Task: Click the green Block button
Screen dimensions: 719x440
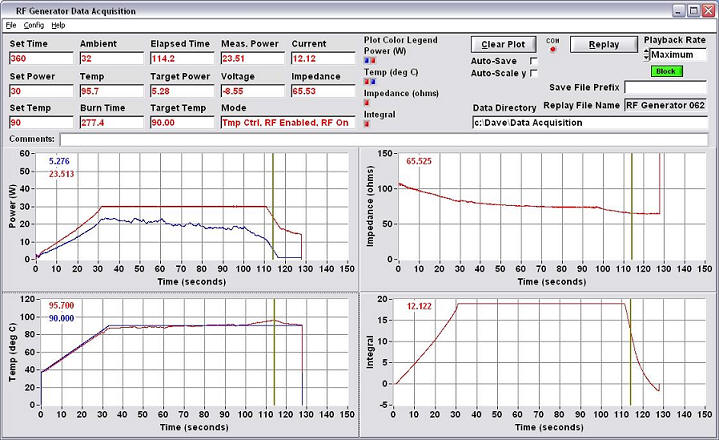Action: point(666,71)
